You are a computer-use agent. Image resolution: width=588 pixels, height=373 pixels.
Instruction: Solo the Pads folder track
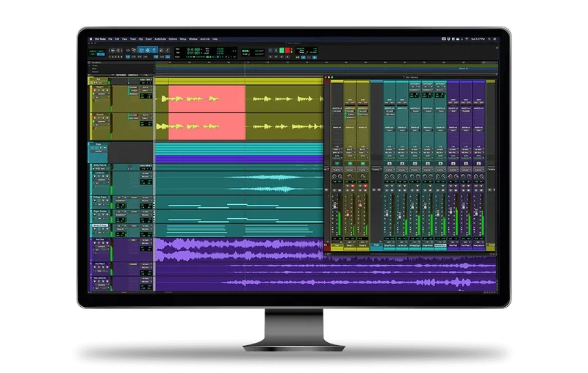coord(101,147)
